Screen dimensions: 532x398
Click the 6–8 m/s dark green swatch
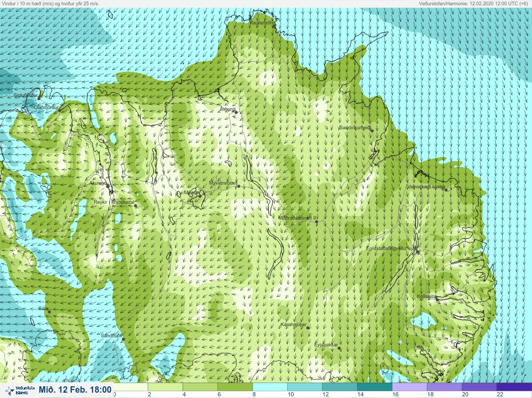[x=235, y=387]
